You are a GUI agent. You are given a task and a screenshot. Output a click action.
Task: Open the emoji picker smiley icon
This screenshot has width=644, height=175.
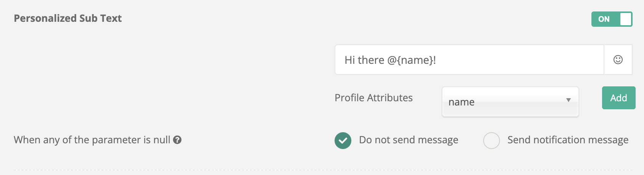tap(618, 60)
